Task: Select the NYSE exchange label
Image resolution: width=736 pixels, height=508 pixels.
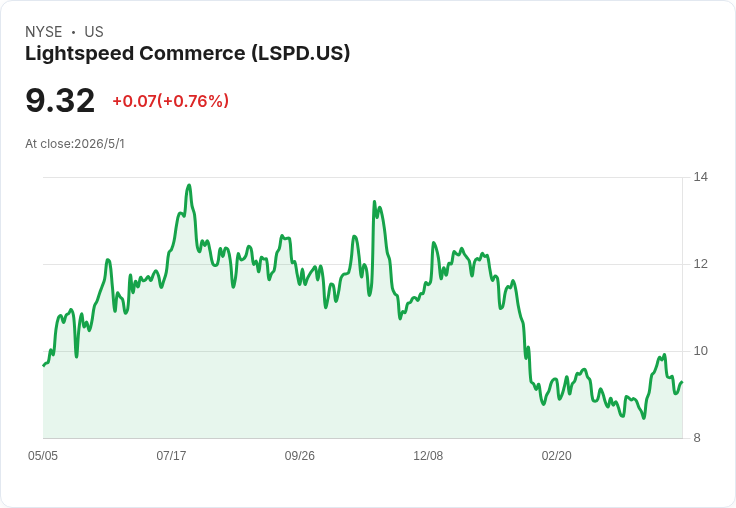Action: 44,32
